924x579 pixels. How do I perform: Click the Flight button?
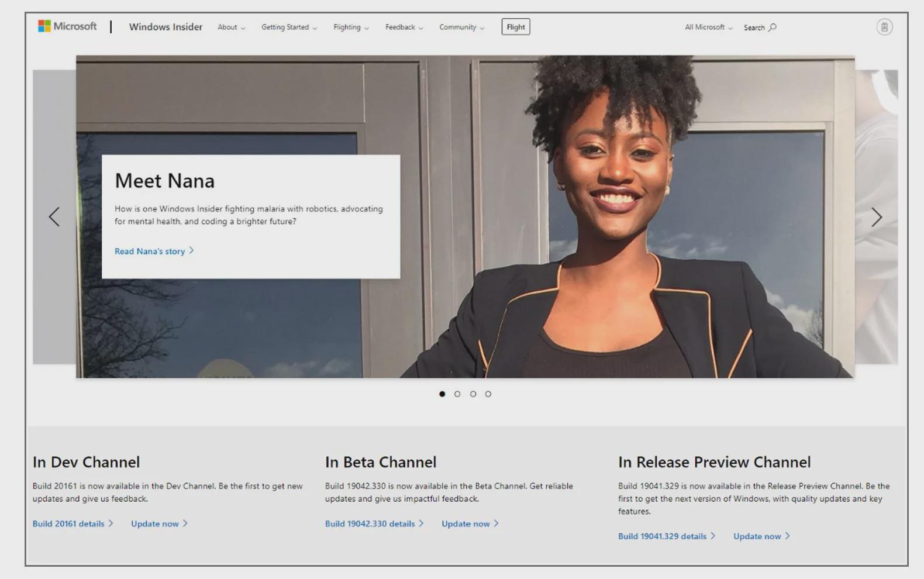pos(516,27)
